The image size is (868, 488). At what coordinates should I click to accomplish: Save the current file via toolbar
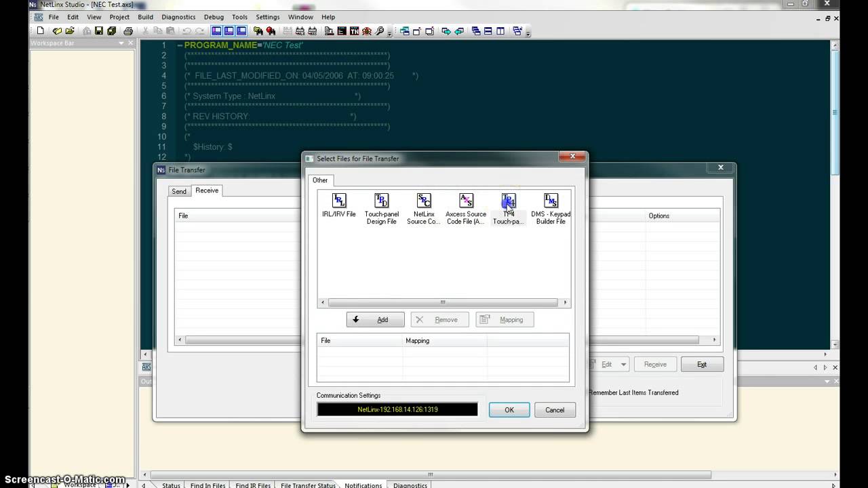(x=99, y=30)
